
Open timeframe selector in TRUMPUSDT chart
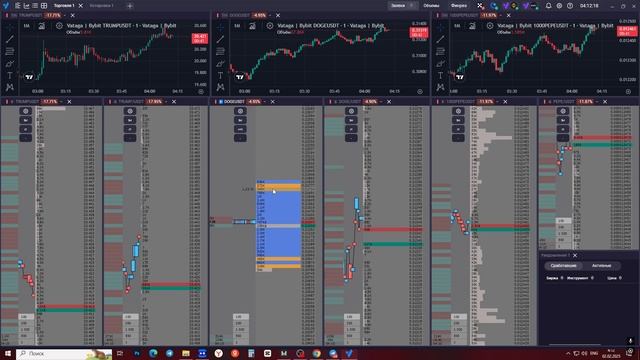(x=27, y=26)
